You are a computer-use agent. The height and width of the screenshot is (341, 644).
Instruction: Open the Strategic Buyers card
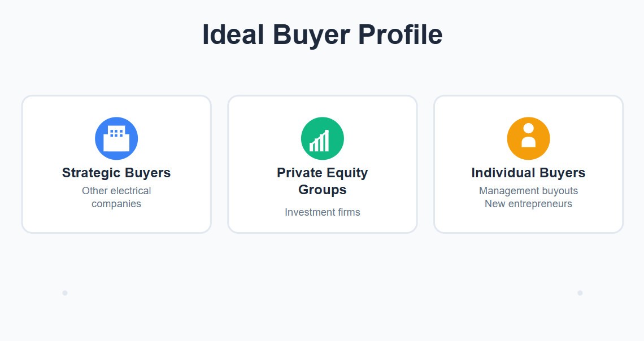point(116,164)
